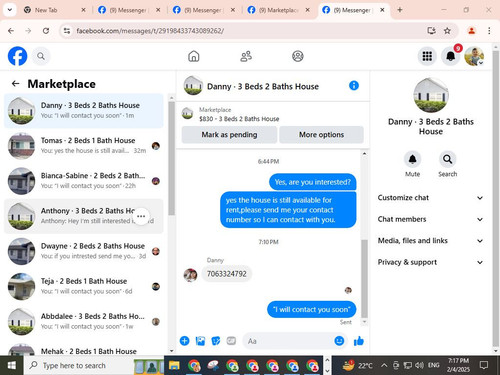Image resolution: width=500 pixels, height=375 pixels.
Task: Open Danny 3 Beds 2 Baths conversation
Action: pyautogui.click(x=83, y=111)
